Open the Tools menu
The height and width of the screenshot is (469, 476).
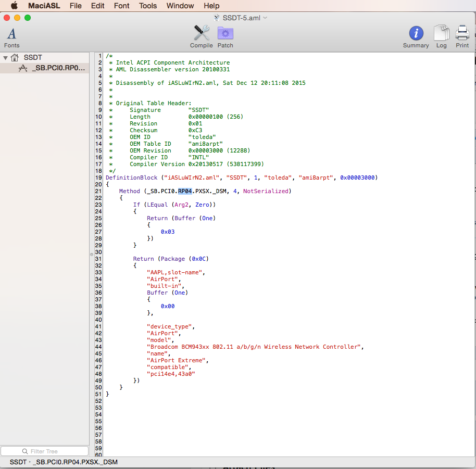tap(148, 6)
